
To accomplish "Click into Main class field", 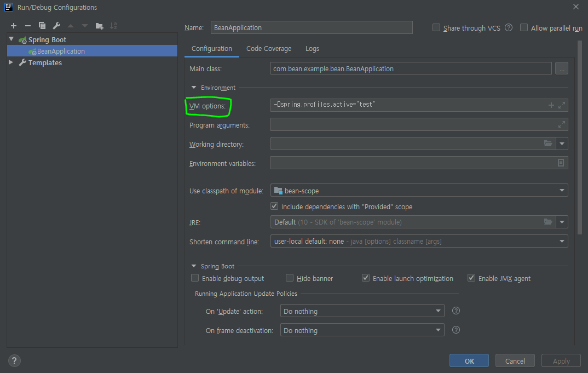I will point(411,68).
